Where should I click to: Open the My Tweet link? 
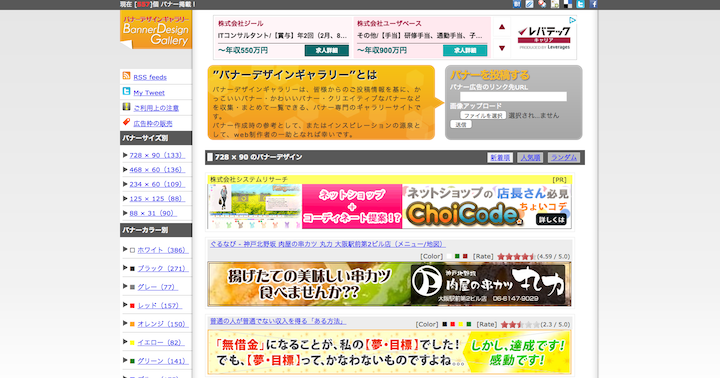[149, 93]
